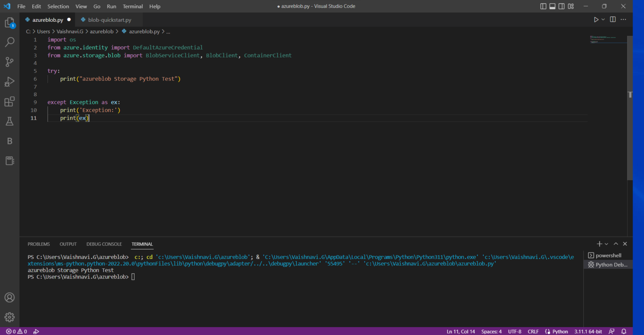Open the Search sidebar
The height and width of the screenshot is (335, 644).
point(10,41)
